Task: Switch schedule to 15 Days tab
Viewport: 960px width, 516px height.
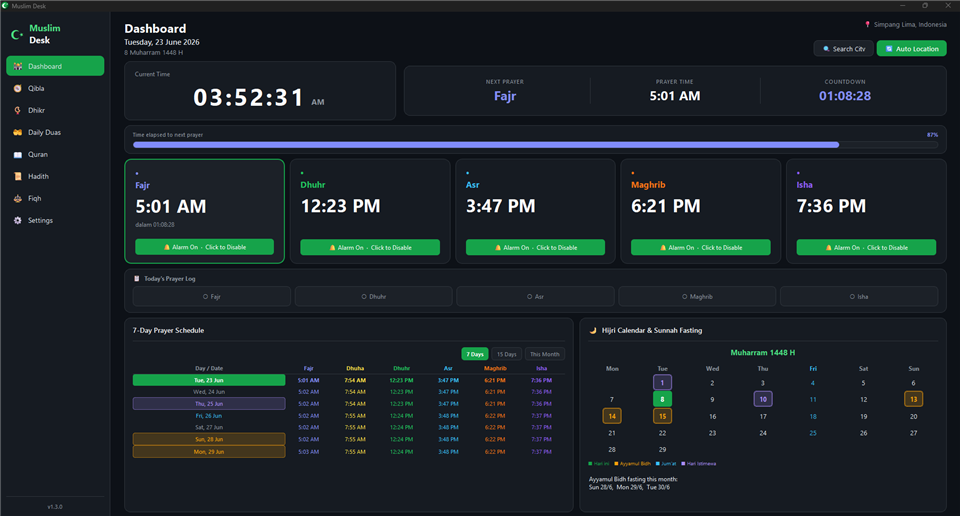Action: click(506, 354)
